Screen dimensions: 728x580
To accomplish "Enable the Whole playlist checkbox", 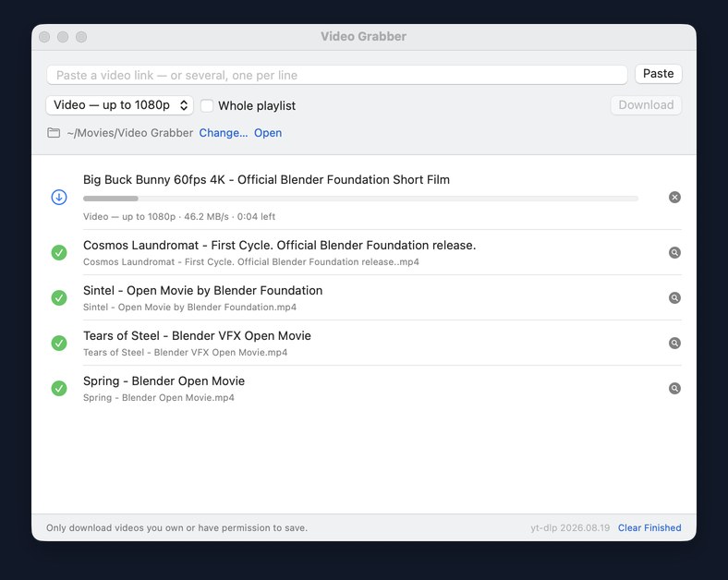I will click(x=207, y=106).
